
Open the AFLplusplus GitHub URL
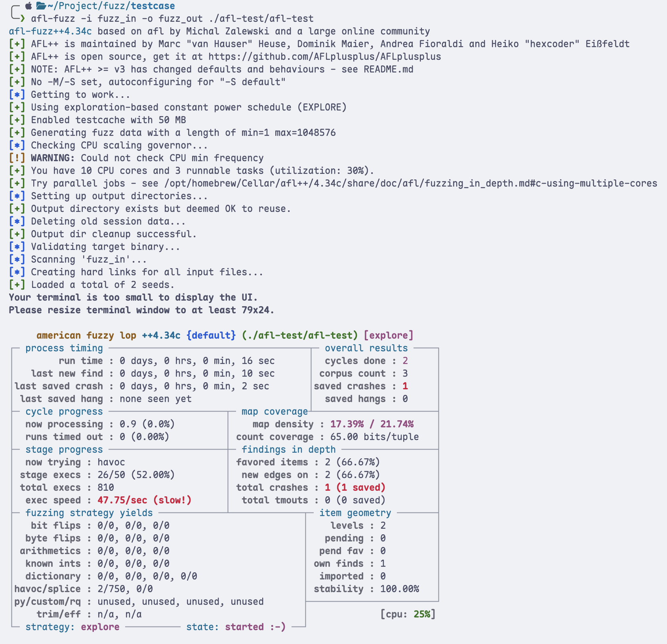coord(324,57)
